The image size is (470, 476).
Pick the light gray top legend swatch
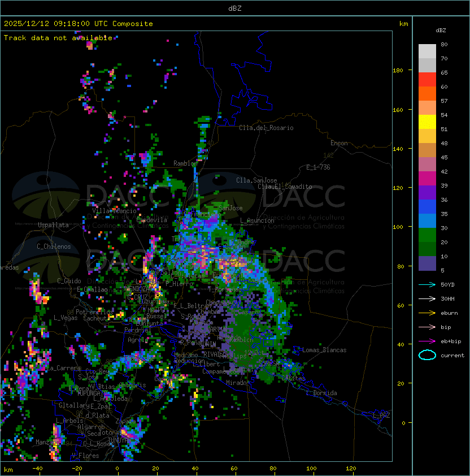(x=427, y=51)
